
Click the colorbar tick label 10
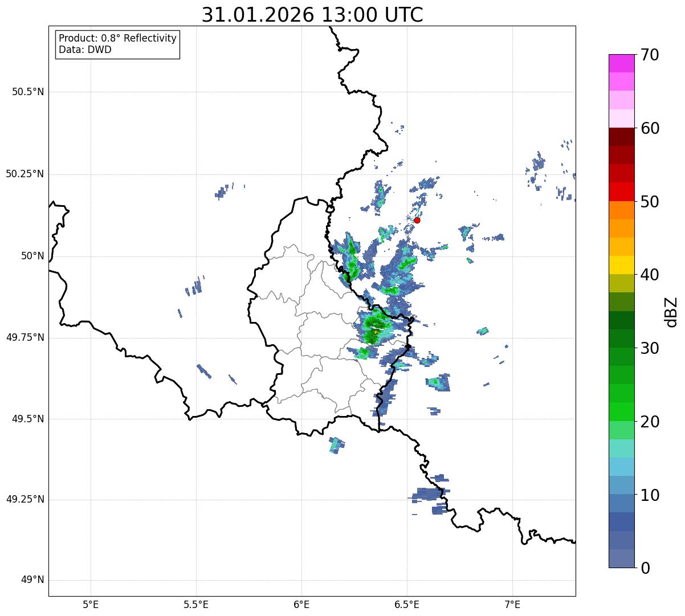650,495
